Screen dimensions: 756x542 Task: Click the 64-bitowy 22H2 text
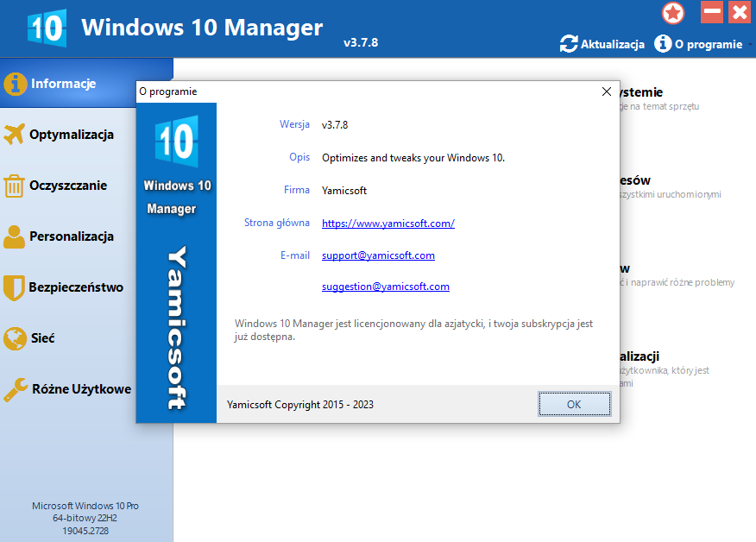[85, 518]
